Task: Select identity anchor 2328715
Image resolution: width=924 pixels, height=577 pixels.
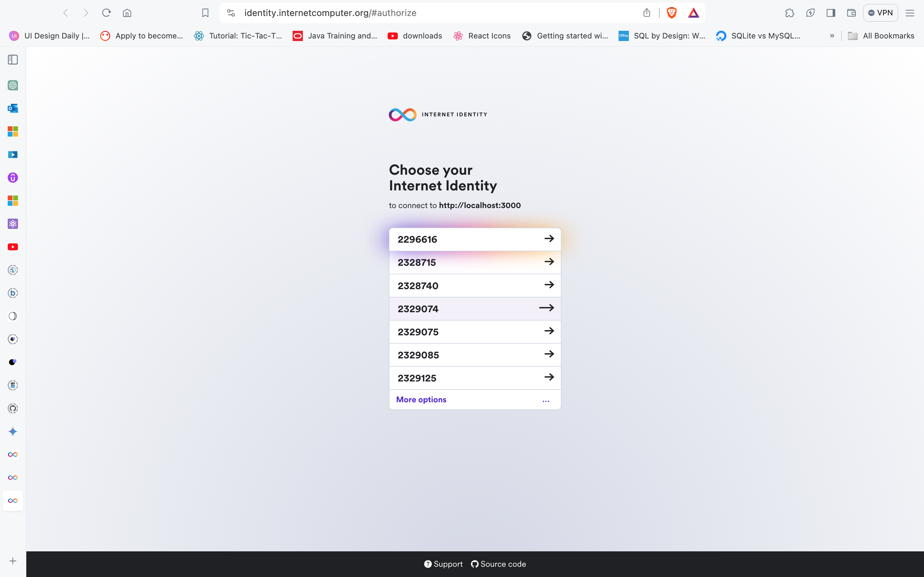Action: (x=475, y=262)
